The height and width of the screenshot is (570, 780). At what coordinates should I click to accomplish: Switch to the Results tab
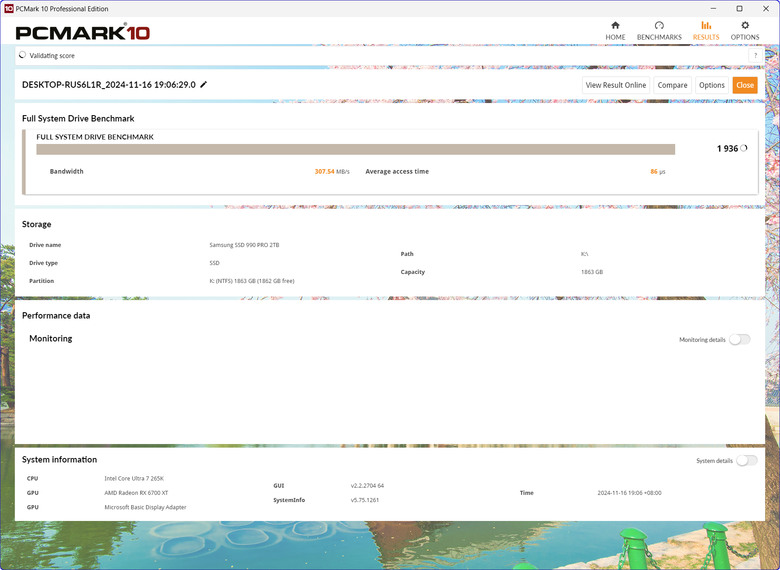coord(706,31)
